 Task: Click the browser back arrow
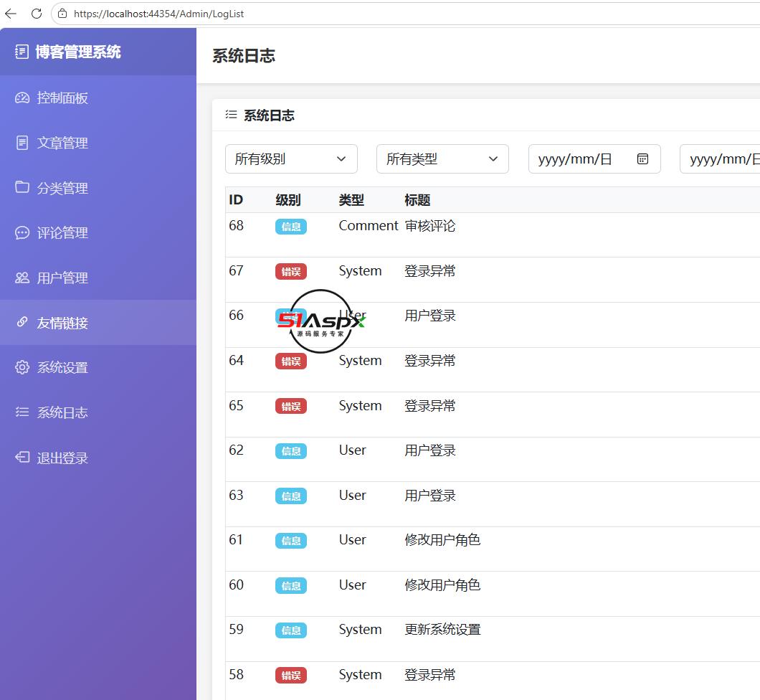(11, 14)
